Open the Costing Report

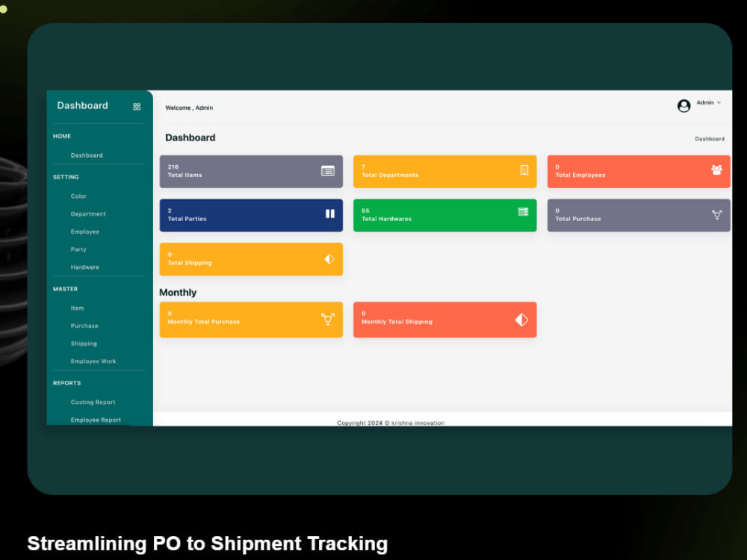coord(93,402)
